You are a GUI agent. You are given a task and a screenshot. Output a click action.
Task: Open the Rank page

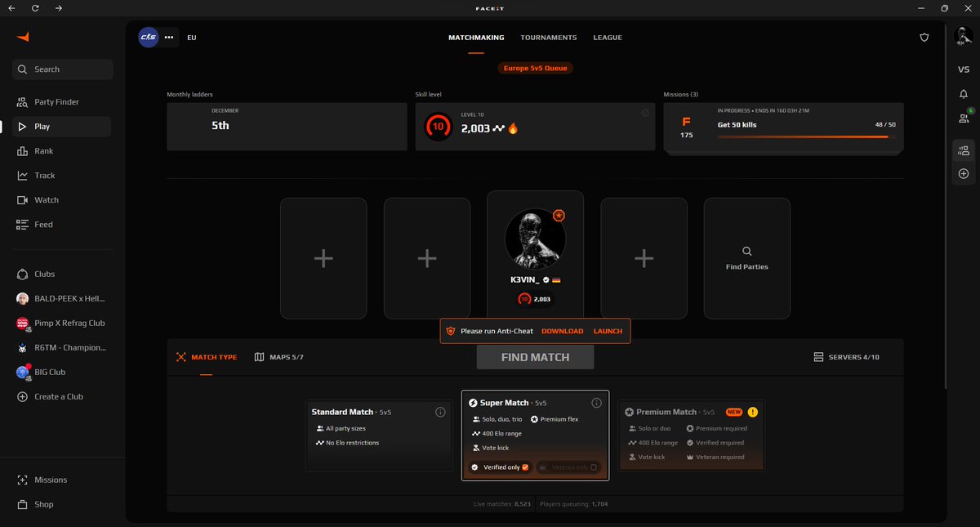click(x=62, y=151)
